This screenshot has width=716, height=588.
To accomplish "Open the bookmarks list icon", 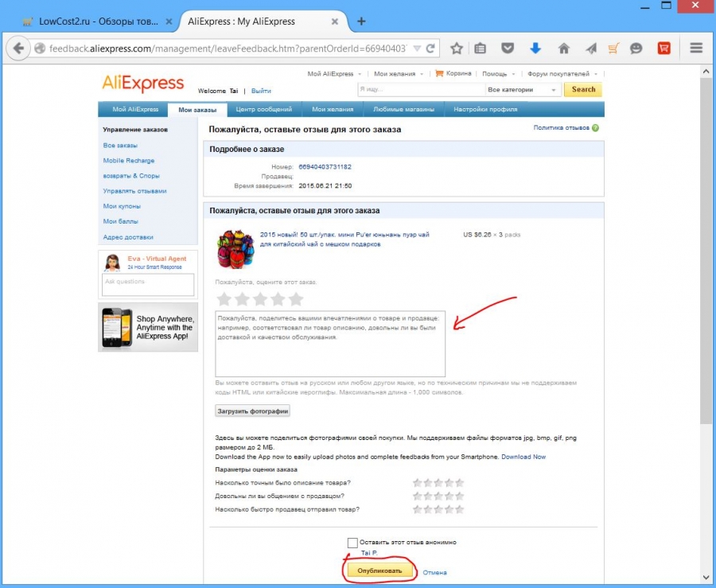I will click(481, 48).
